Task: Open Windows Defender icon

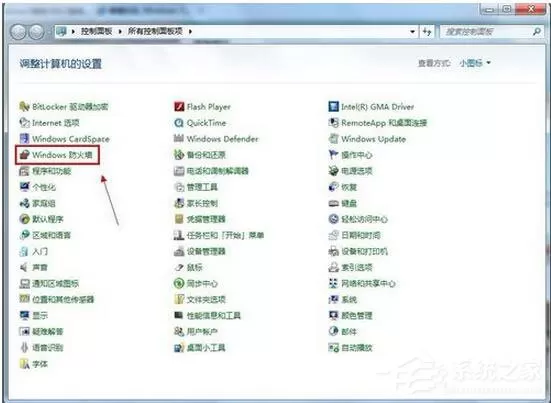Action: [x=179, y=139]
